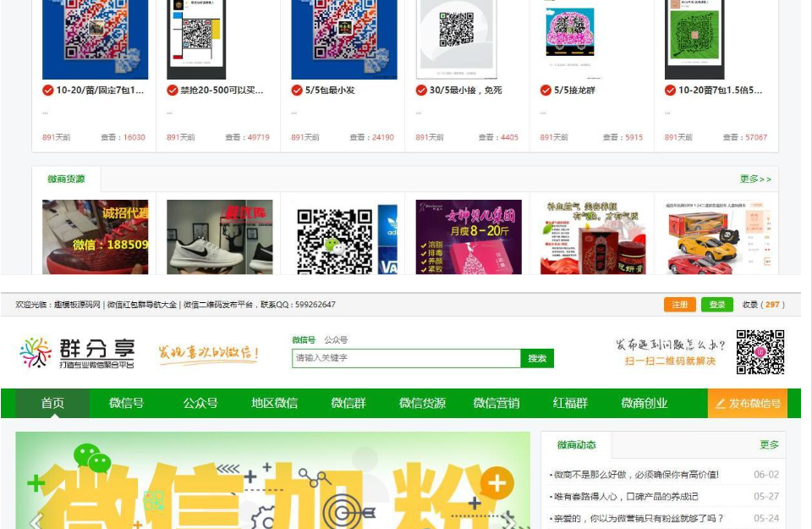
Task: Click the 微信加粉 banner image
Action: (x=273, y=480)
